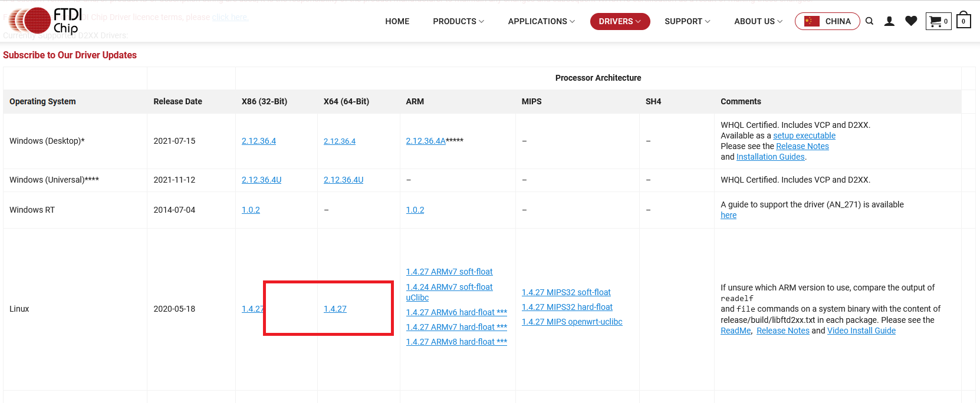Viewport: 980px width, 403px height.
Task: Download Windows Universal x64 2.12.36.4U
Action: pyautogui.click(x=343, y=180)
